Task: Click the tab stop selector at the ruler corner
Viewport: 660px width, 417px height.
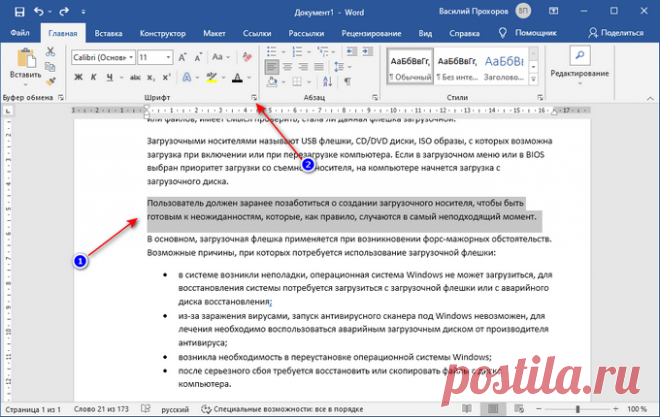Action: coord(8,111)
